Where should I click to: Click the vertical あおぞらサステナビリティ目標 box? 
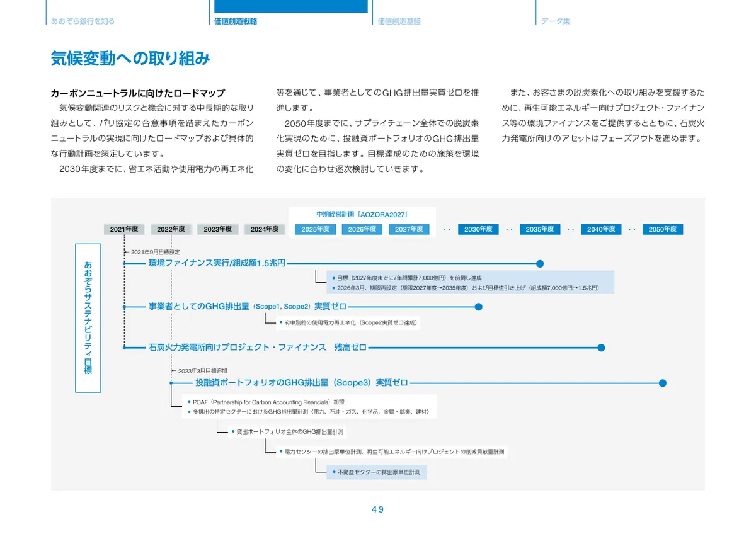tap(88, 318)
